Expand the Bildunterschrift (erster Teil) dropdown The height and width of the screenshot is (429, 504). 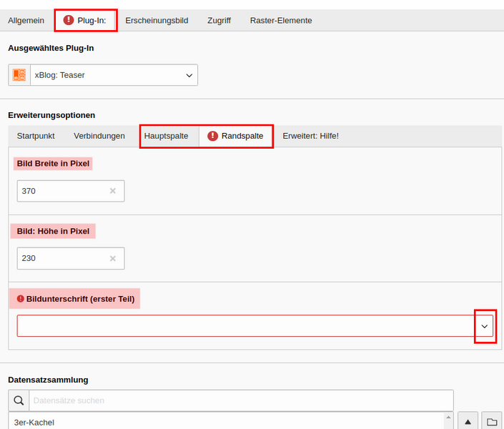485,326
